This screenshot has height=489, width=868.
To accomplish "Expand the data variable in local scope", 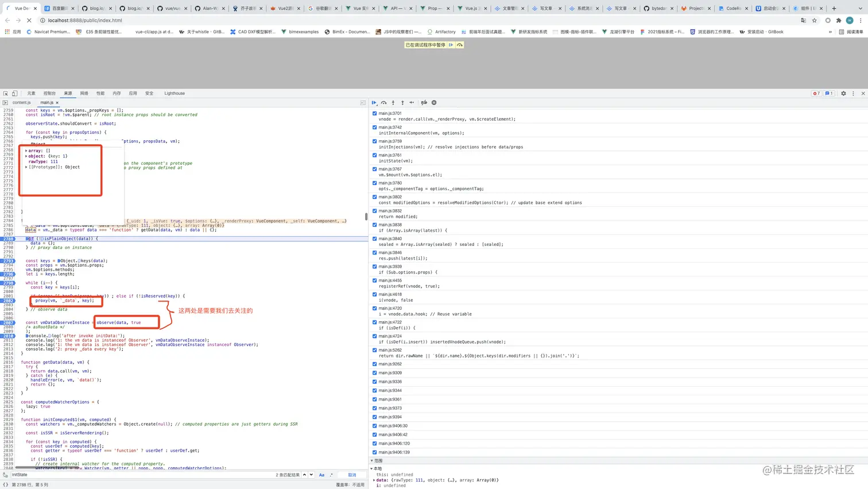I will [374, 480].
